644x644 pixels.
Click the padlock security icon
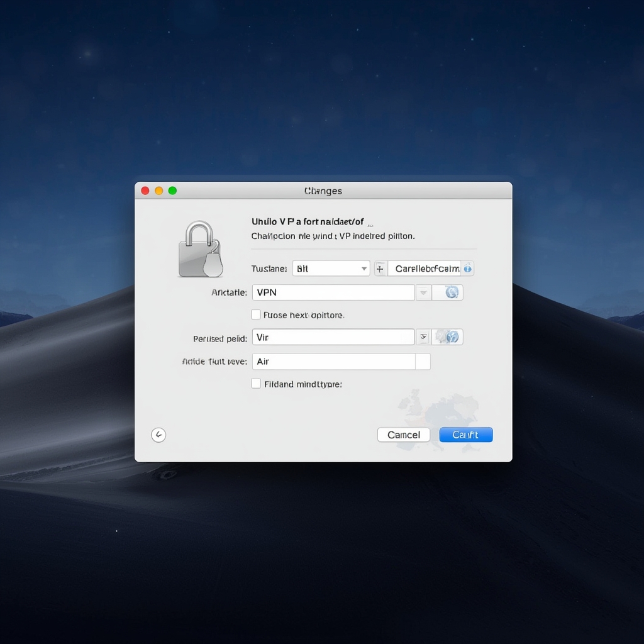pos(201,247)
